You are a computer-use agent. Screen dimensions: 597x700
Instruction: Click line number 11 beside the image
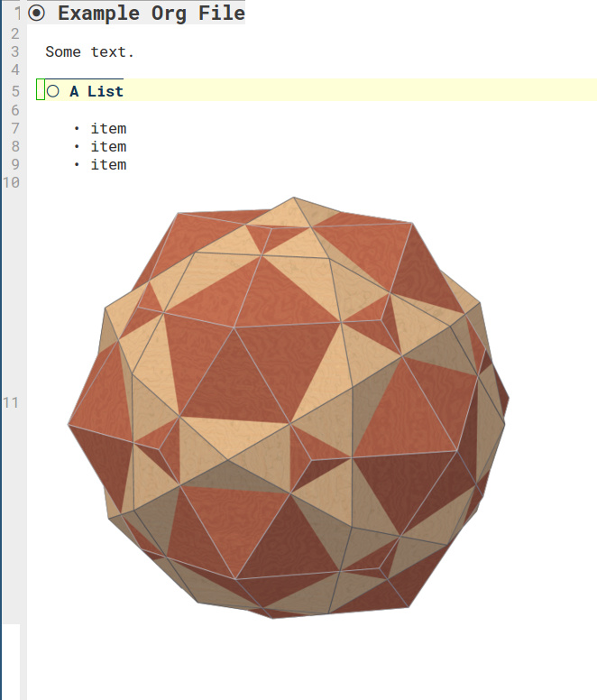11,402
